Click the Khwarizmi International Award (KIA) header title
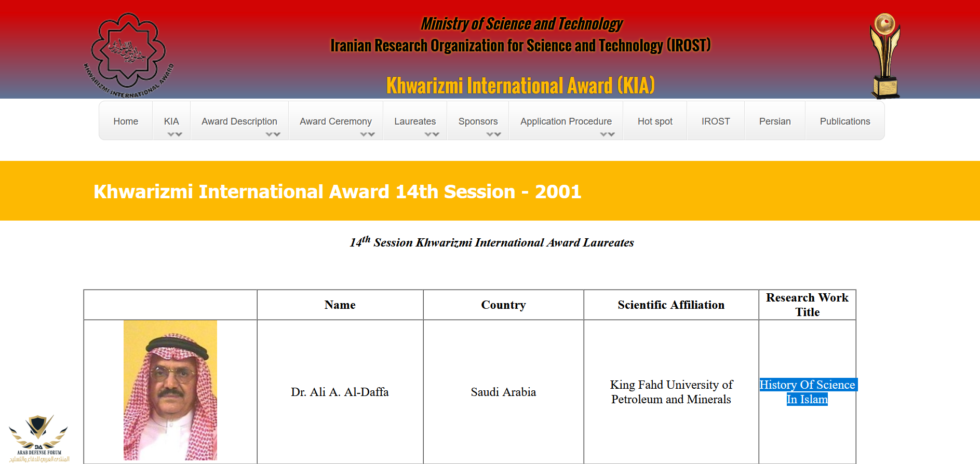The width and height of the screenshot is (980, 464). (520, 86)
